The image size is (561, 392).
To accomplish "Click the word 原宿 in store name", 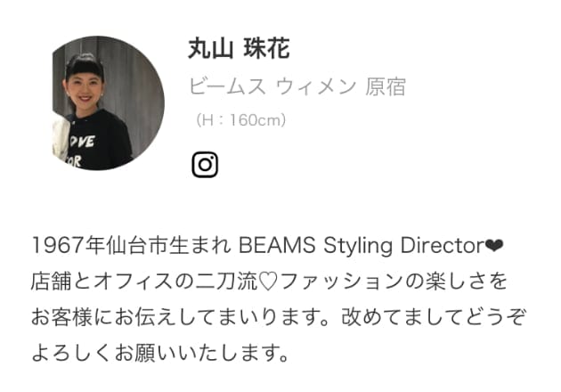I will click(386, 86).
